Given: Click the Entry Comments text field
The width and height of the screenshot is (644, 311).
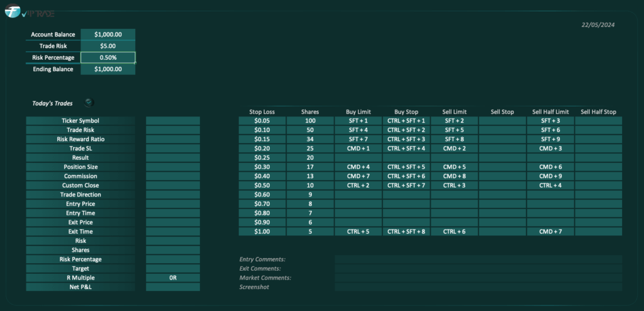Looking at the screenshot, I should point(478,259).
